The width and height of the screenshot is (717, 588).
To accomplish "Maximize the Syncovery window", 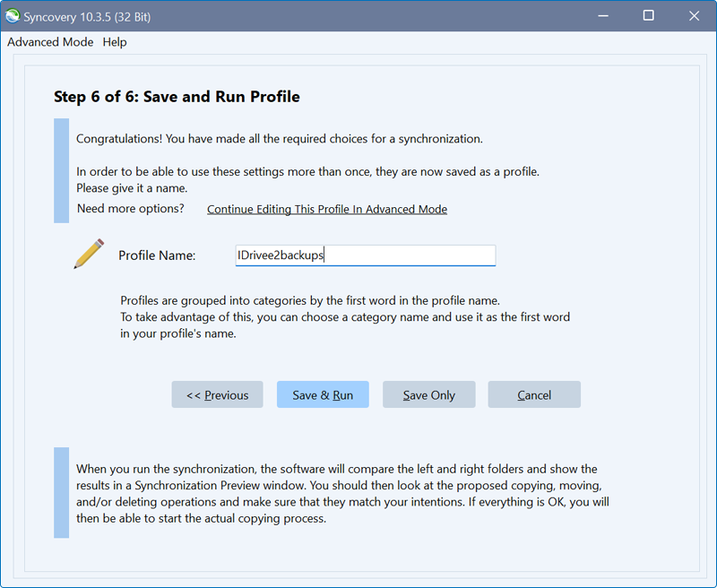I will coord(648,16).
